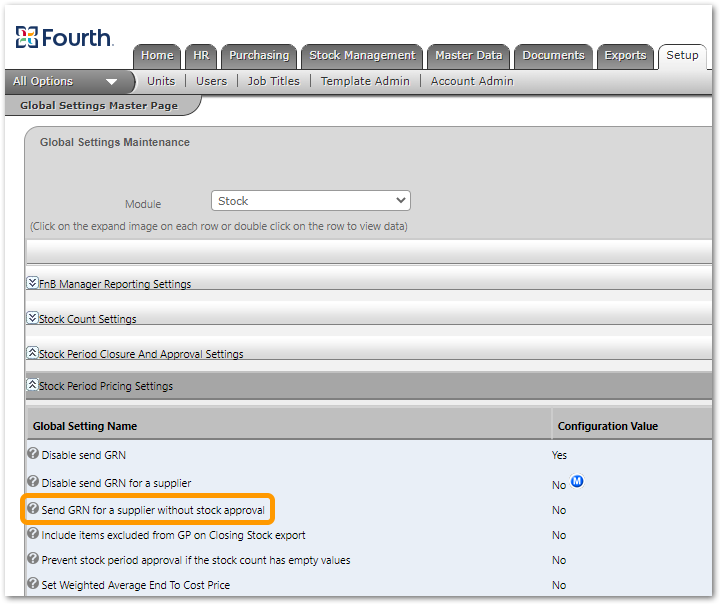The height and width of the screenshot is (605, 721).
Task: Go to the Master Data tab
Action: [x=468, y=56]
